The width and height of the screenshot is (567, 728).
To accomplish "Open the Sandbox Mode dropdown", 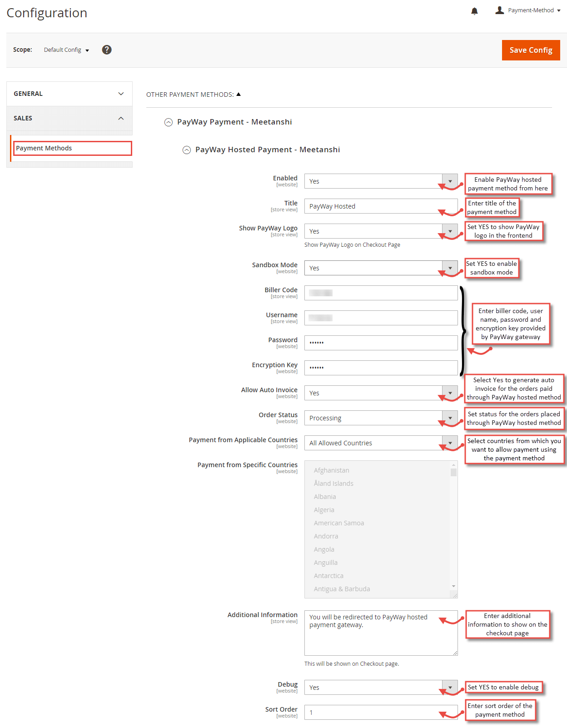I will tap(381, 268).
